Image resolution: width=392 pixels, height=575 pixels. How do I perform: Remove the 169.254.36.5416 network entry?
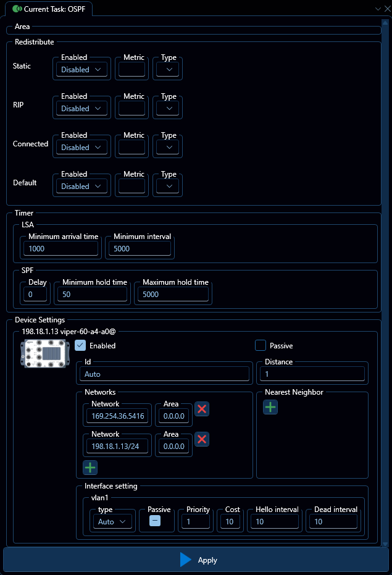coord(202,409)
